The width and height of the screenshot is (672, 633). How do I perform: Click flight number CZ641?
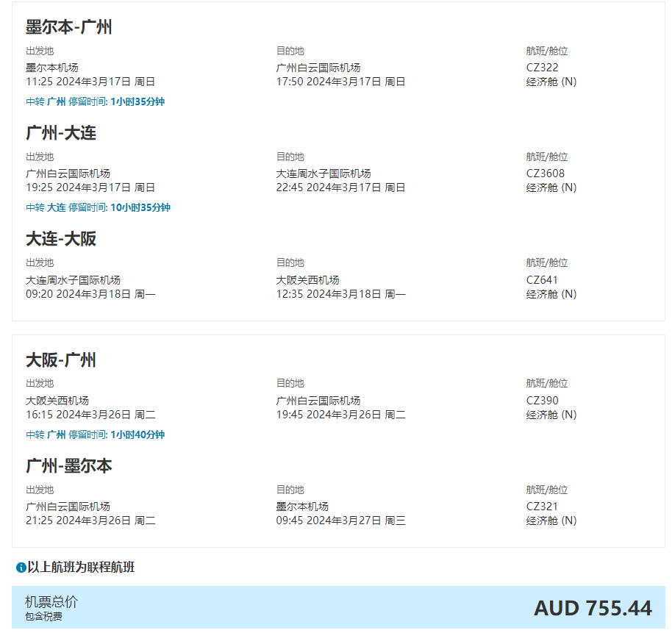542,279
